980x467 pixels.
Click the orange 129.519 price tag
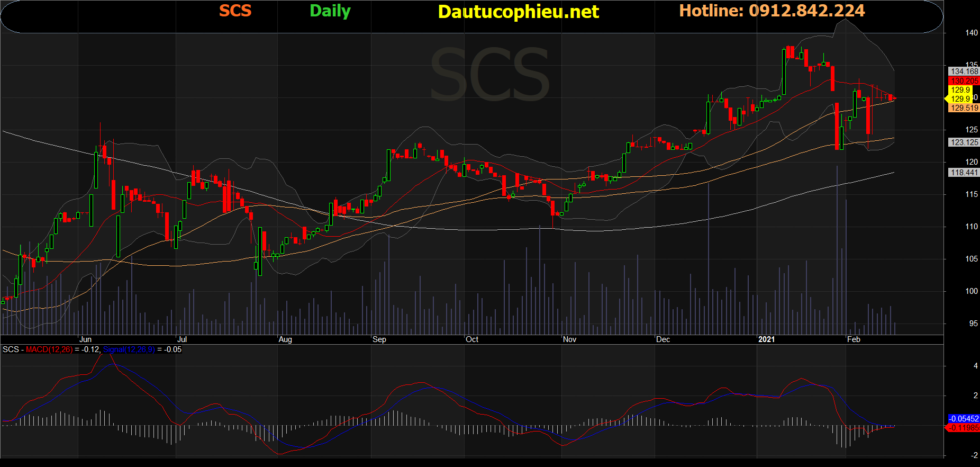click(964, 108)
